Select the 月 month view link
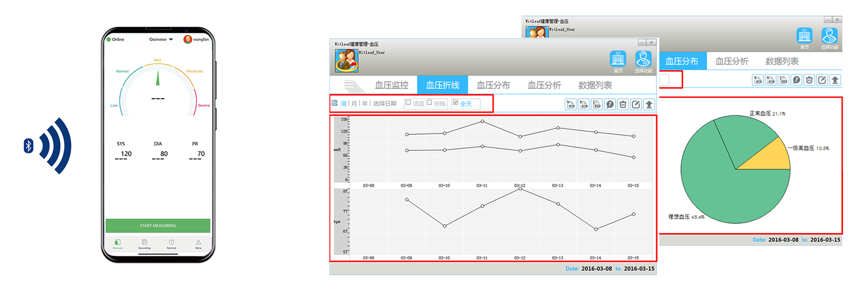 pos(354,104)
